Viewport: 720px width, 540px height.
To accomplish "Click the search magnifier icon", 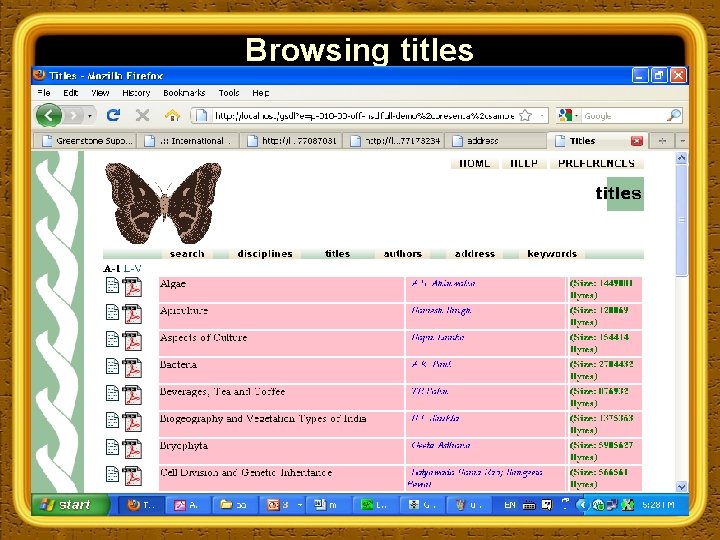I will [x=674, y=115].
